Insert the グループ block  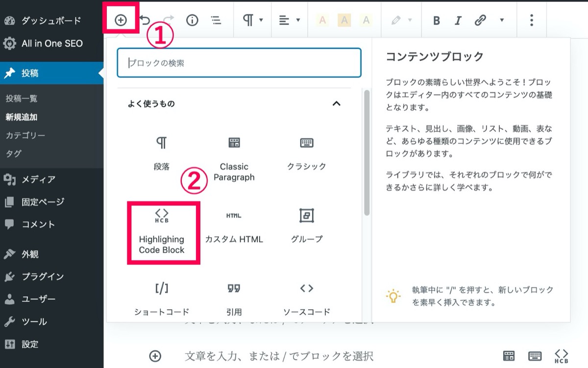coord(307,227)
